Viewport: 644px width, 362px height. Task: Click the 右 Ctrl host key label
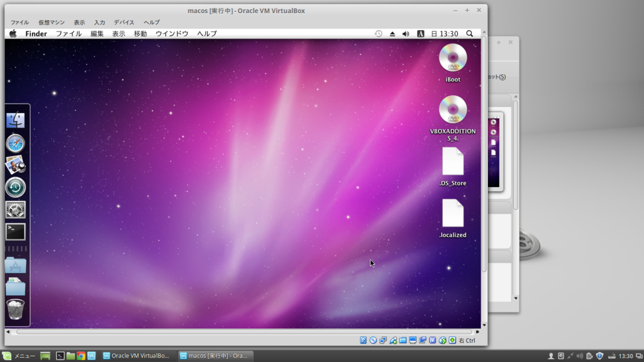(x=467, y=340)
